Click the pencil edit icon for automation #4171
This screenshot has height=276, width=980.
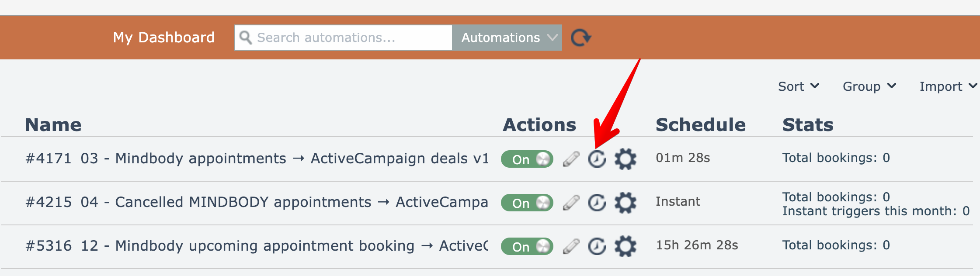coord(571,159)
